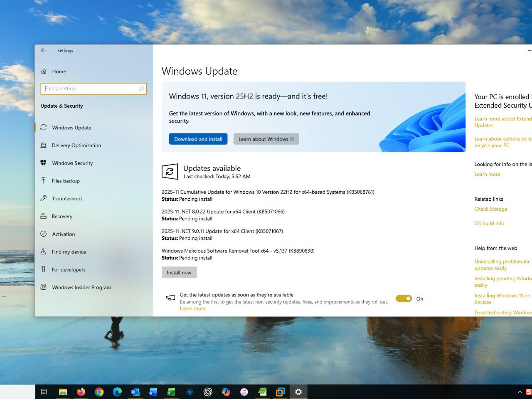Image resolution: width=532 pixels, height=399 pixels.
Task: Click the Files backup icon
Action: [x=44, y=180]
